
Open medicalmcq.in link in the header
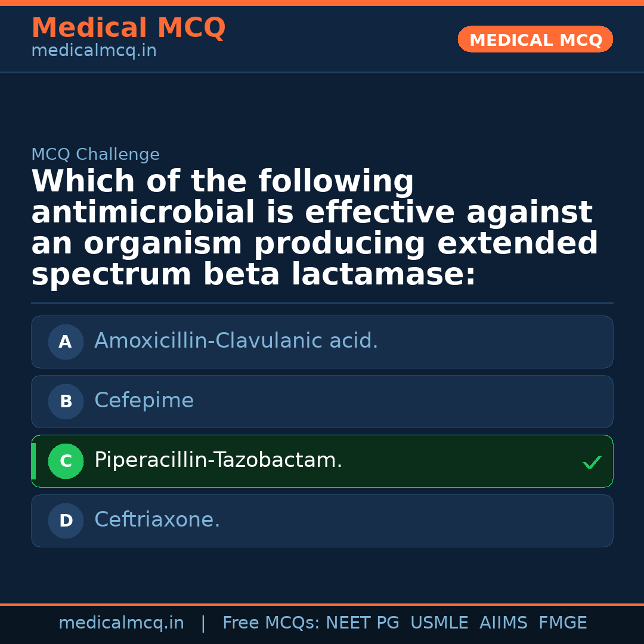94,51
